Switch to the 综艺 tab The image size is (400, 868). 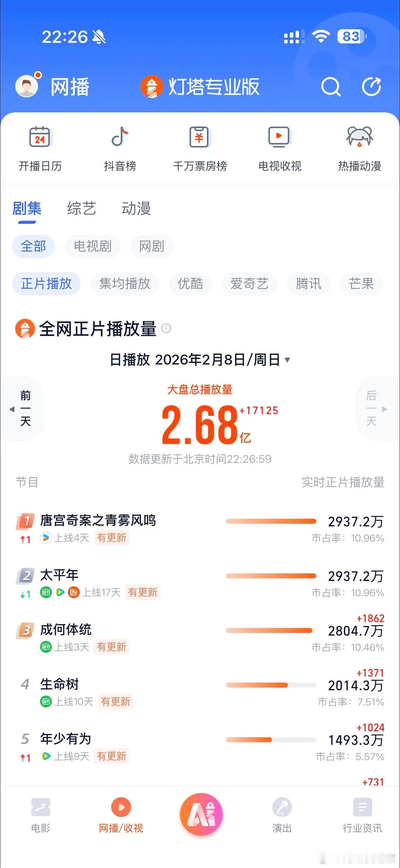pos(81,208)
